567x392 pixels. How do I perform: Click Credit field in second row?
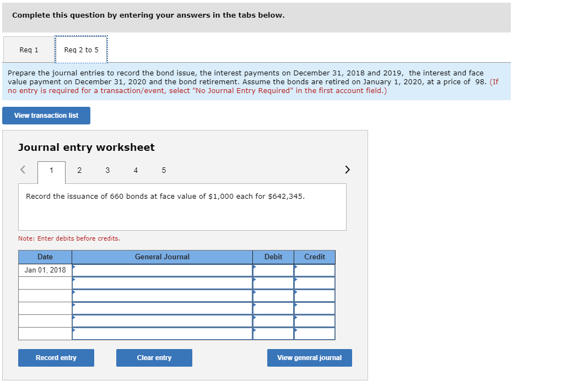pos(315,283)
